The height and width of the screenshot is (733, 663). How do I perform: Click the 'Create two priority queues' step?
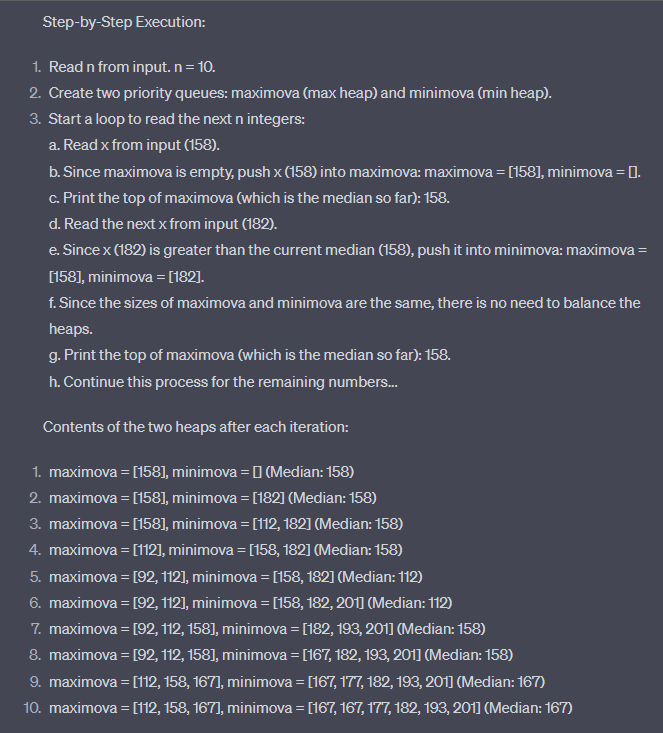pyautogui.click(x=300, y=93)
